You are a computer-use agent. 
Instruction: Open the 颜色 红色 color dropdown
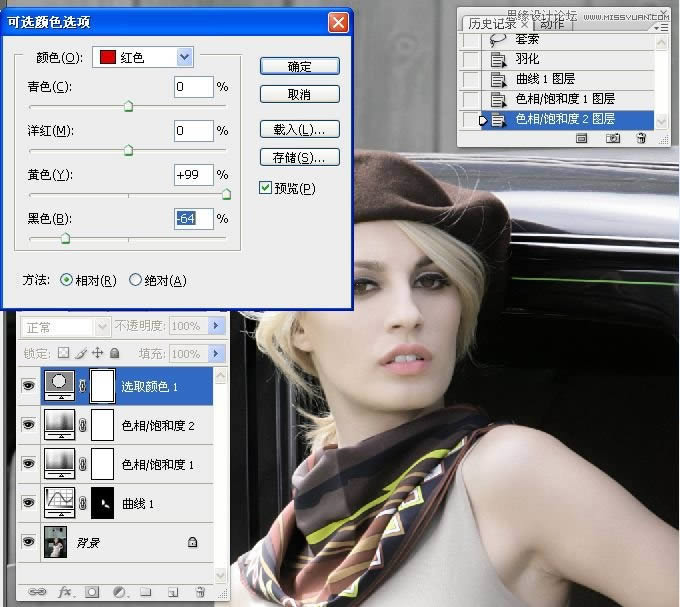point(184,57)
